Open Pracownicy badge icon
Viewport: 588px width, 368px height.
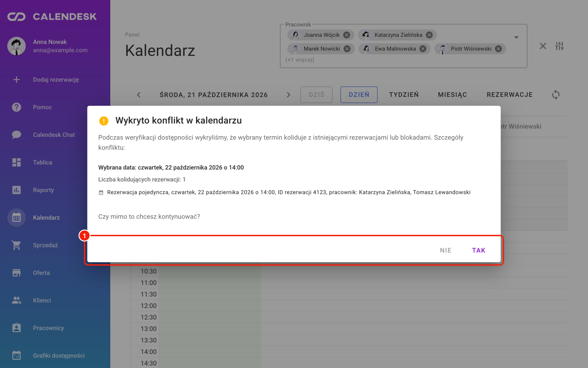tap(17, 328)
